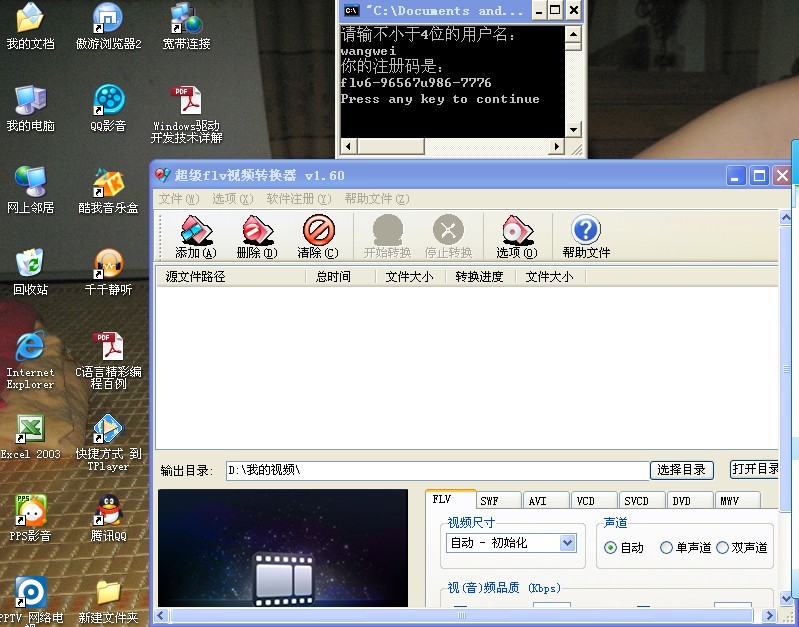Select 双声道 (stereo) radio button
Viewport: 799px width, 627px height.
(723, 548)
